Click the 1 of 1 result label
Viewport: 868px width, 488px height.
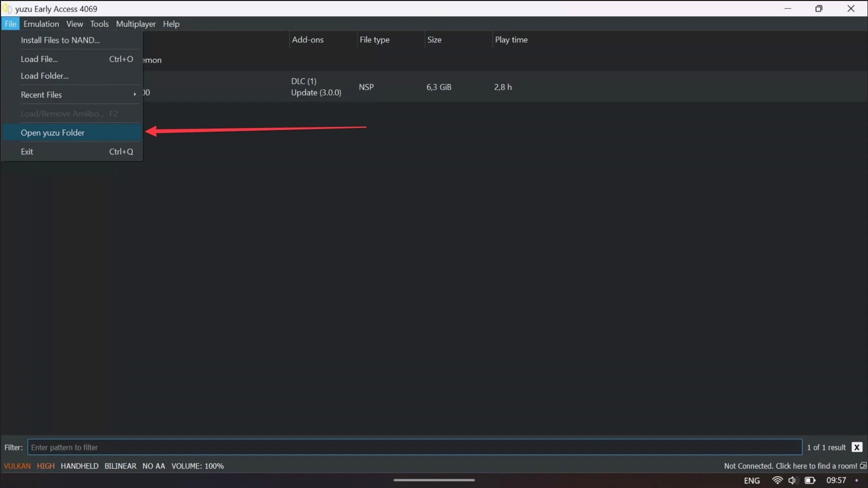tap(826, 447)
